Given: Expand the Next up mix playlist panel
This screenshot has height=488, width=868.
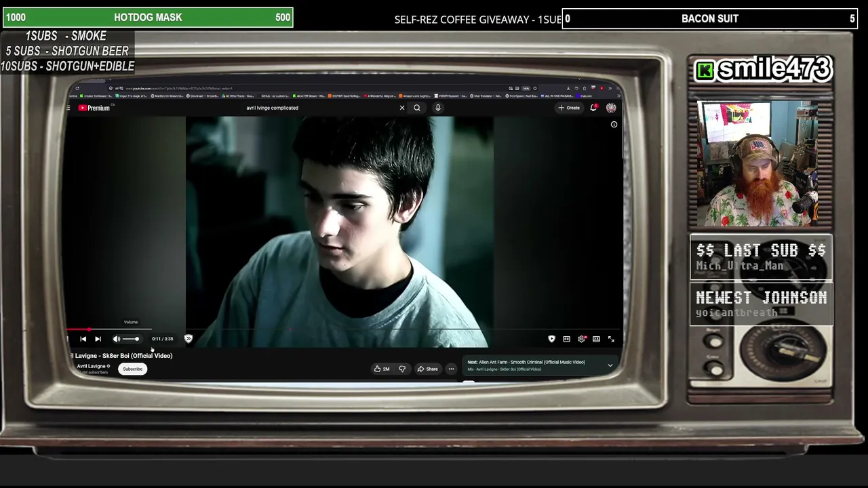Looking at the screenshot, I should coord(610,365).
